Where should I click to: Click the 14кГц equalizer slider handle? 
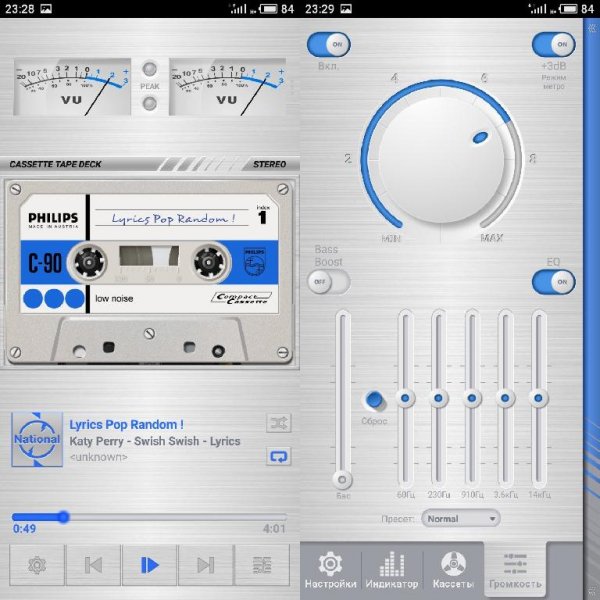tap(538, 398)
